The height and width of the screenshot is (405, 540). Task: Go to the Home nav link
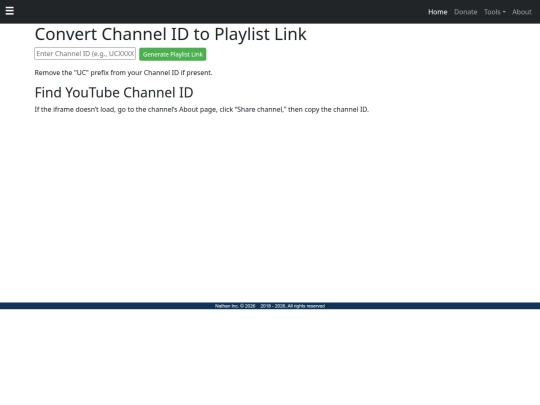437,12
